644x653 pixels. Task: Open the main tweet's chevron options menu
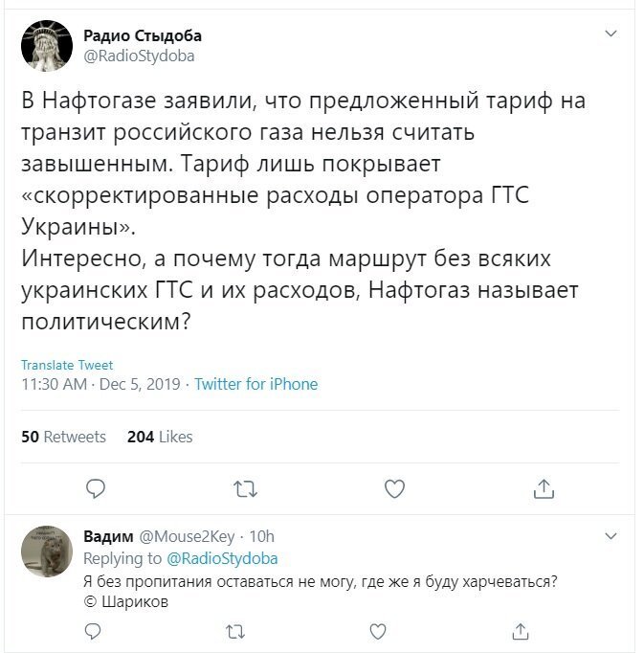coord(611,34)
